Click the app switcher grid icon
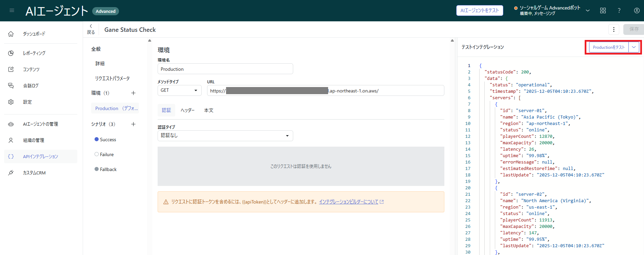The height and width of the screenshot is (255, 644). (x=603, y=10)
